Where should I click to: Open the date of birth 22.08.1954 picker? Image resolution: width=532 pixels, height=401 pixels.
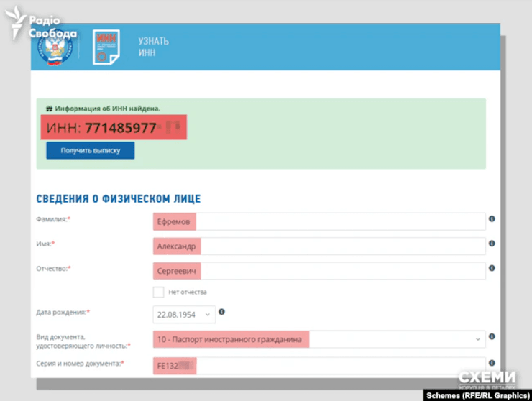(183, 314)
